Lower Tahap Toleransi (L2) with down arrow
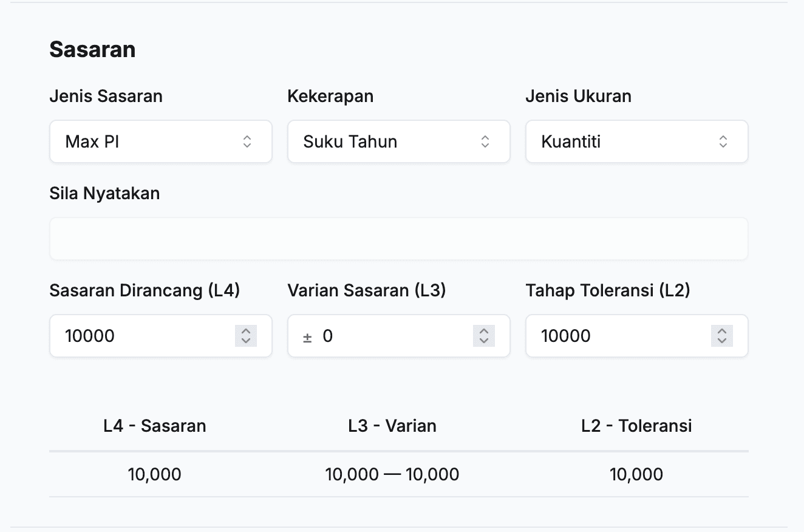Screen dimensions: 804x532 tap(722, 341)
